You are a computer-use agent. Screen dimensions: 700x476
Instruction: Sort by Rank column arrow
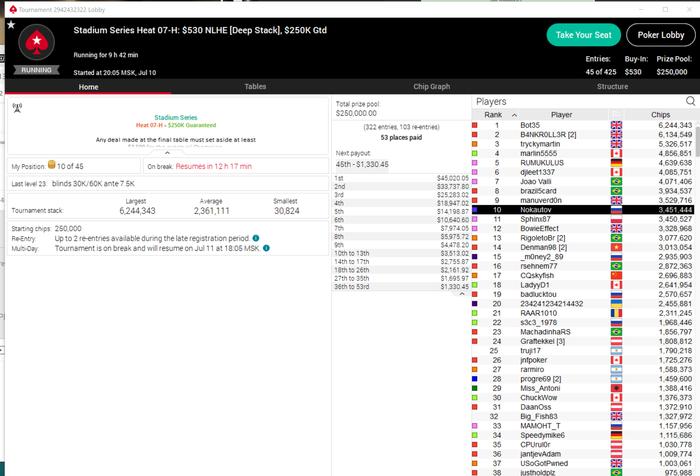514,115
